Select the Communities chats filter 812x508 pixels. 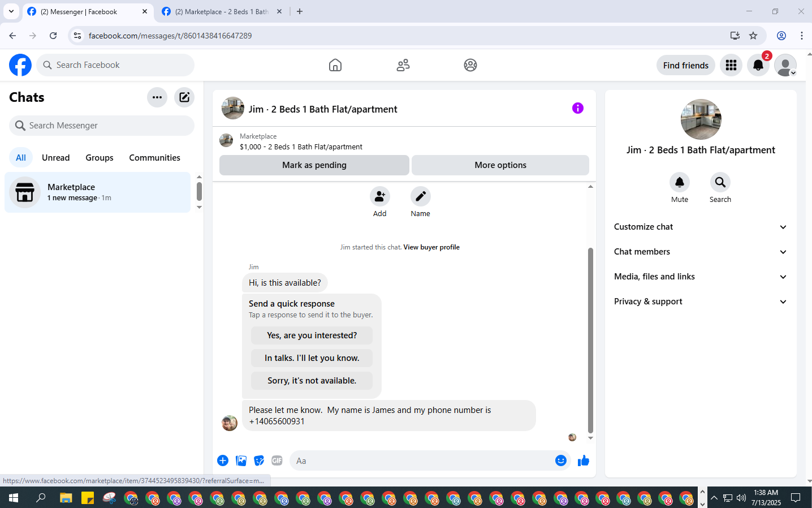(x=154, y=158)
